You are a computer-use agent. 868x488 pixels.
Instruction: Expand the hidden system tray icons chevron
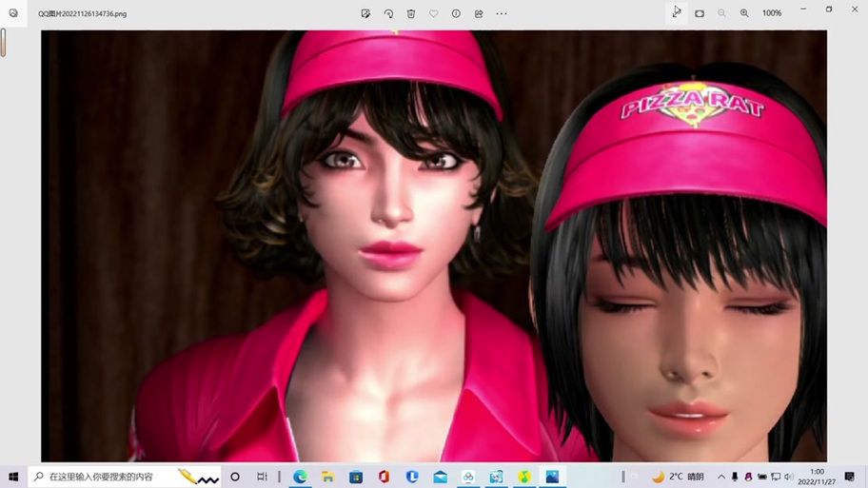tap(721, 477)
